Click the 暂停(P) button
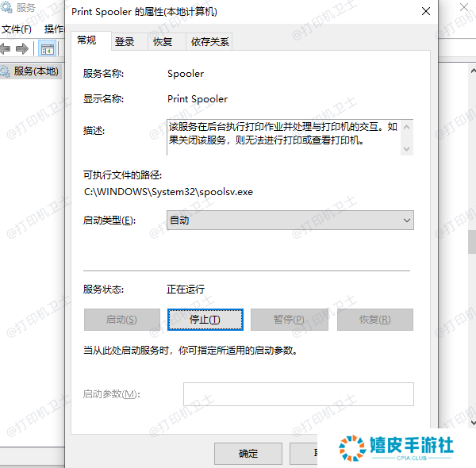476x468 pixels. 289,320
